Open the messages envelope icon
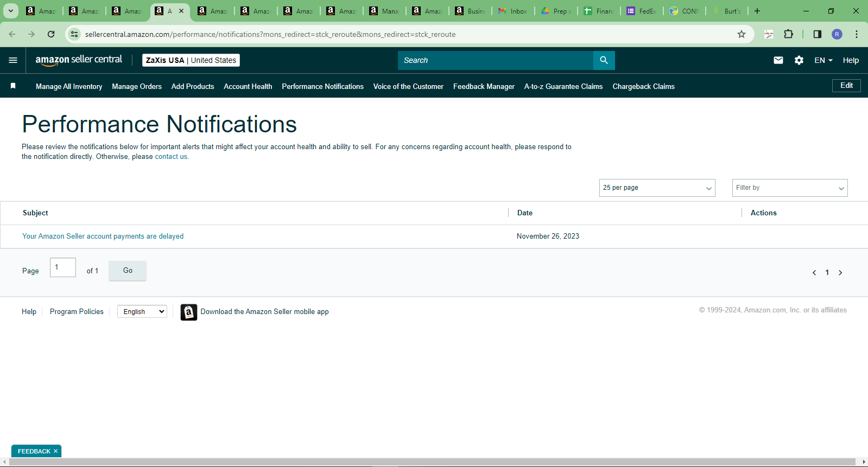The image size is (868, 467). pyautogui.click(x=778, y=60)
